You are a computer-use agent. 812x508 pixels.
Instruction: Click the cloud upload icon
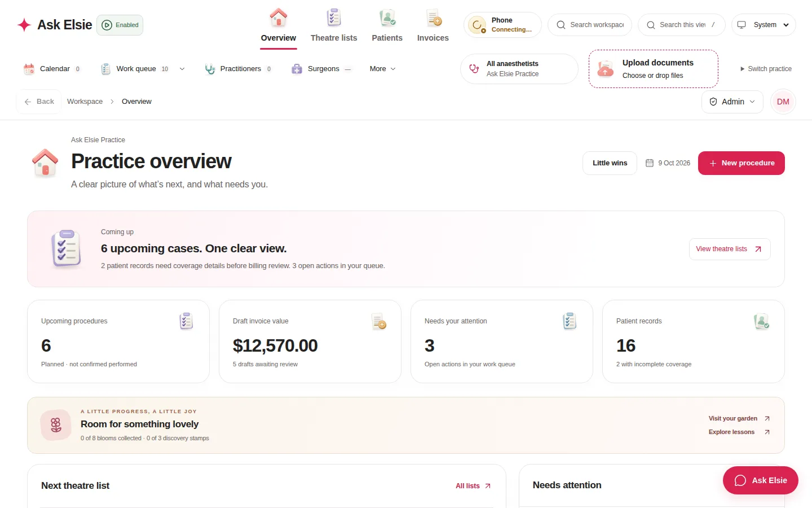coord(605,69)
